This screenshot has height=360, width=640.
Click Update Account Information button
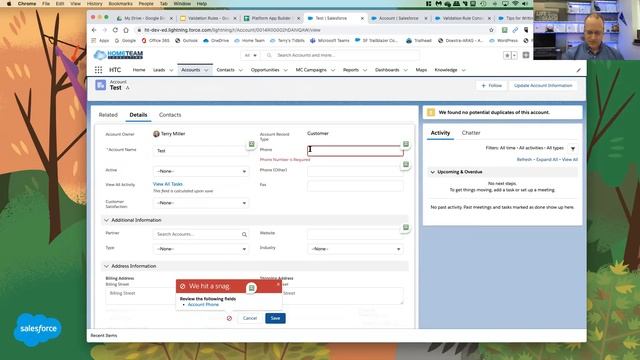543,86
